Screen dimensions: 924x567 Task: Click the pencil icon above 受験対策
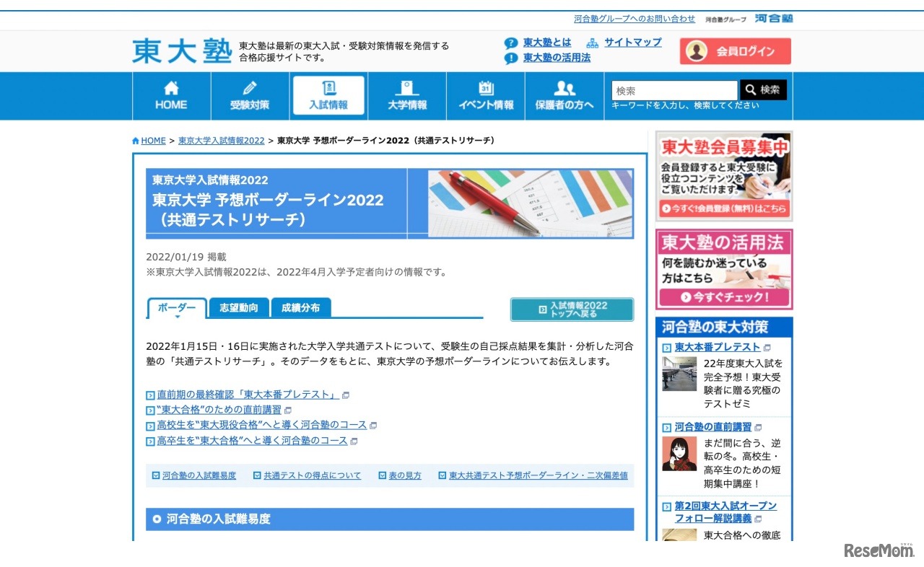pos(250,88)
